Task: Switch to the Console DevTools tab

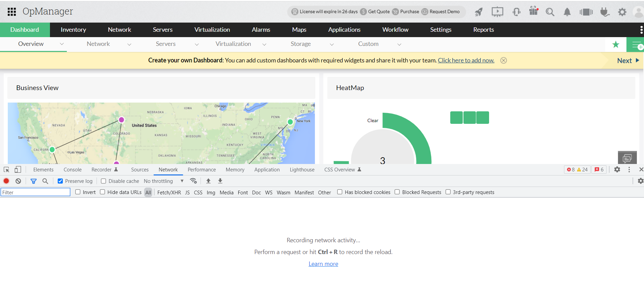Action: pyautogui.click(x=73, y=170)
